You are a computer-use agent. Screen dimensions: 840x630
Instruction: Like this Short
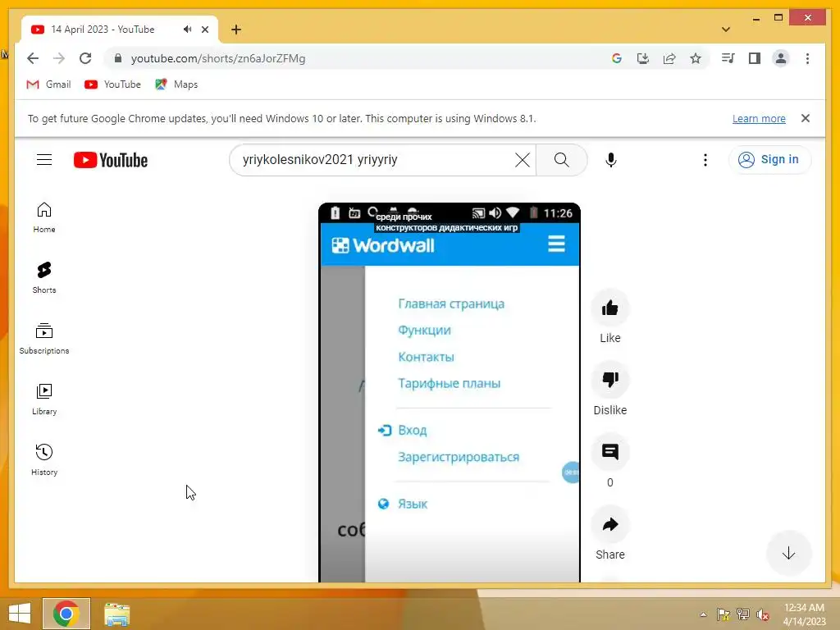tap(610, 308)
